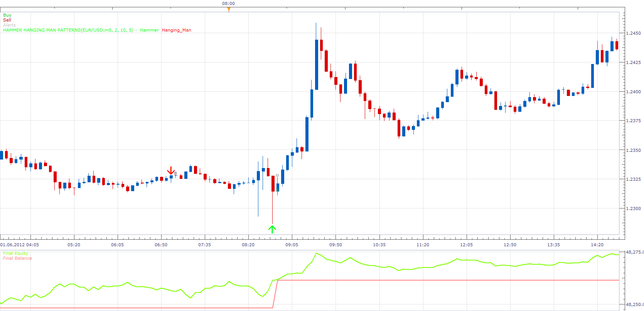Click the Buy legend label

(x=7, y=15)
